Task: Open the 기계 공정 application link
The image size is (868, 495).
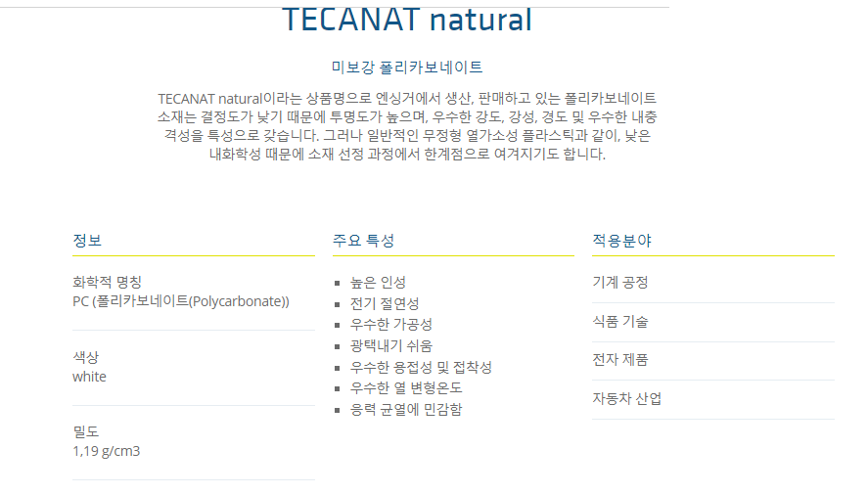Action: [620, 283]
